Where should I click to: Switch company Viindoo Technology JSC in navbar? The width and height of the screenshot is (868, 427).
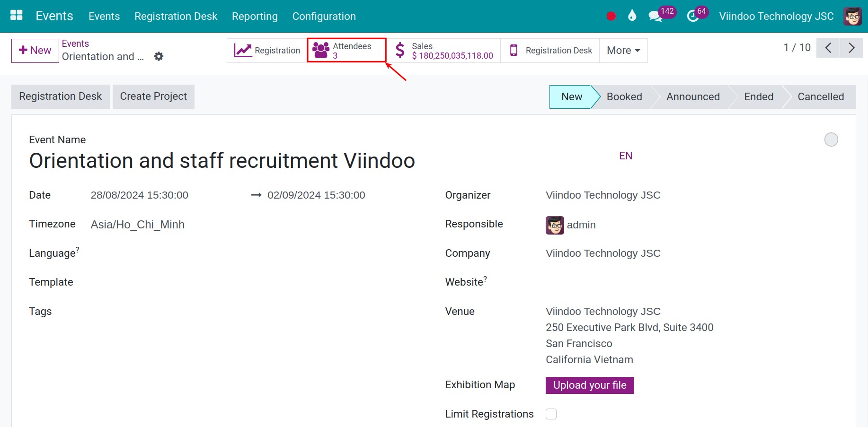(x=776, y=16)
